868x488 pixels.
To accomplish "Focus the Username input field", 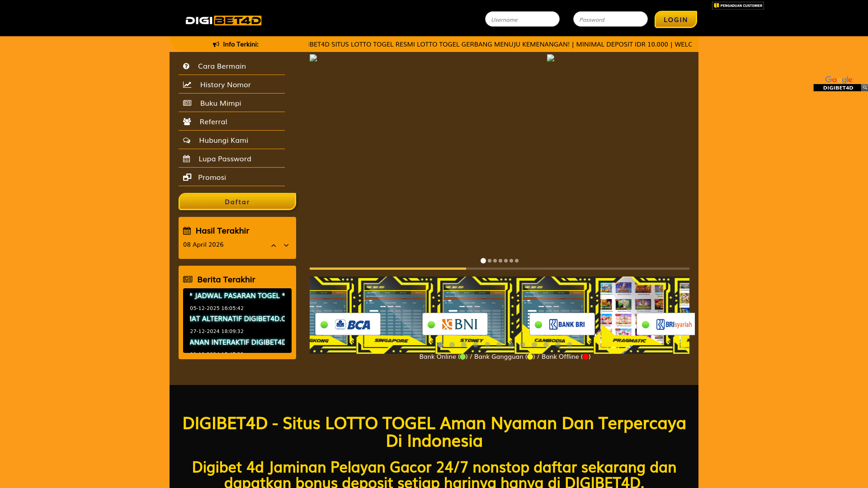I will tap(522, 19).
